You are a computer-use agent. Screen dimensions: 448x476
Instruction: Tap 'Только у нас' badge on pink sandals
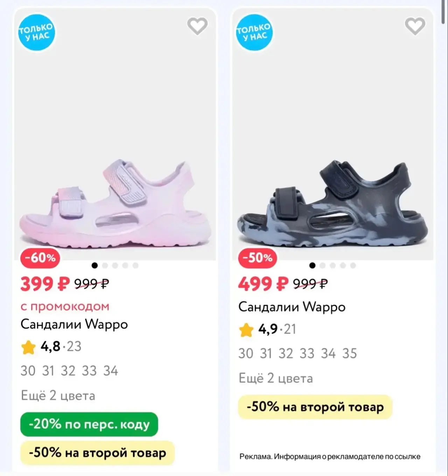(x=36, y=33)
